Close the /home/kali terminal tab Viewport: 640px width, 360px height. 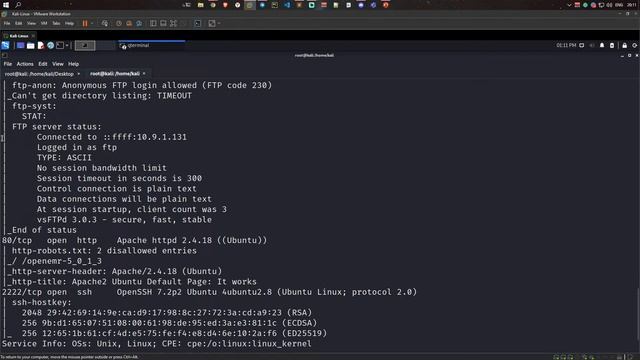click(x=144, y=74)
